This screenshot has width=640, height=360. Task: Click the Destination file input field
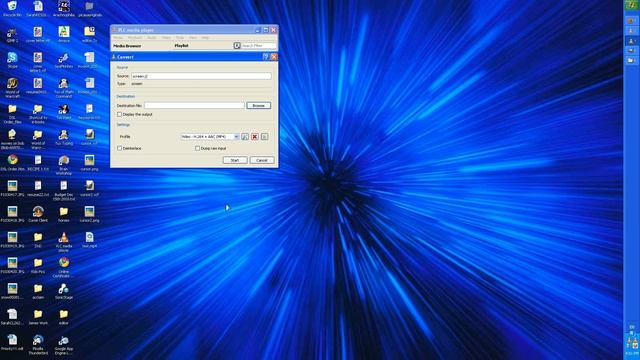coord(194,105)
